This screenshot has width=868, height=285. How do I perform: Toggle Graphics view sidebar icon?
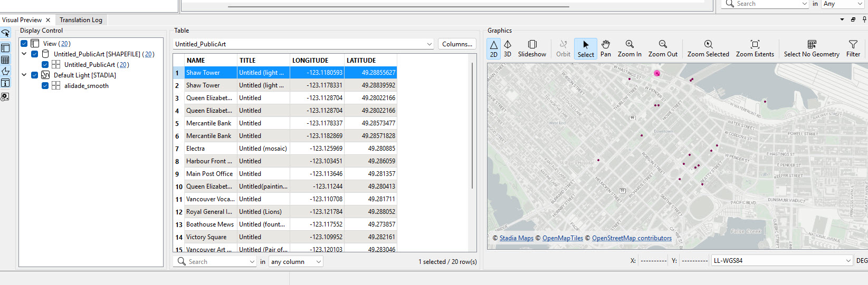click(x=5, y=71)
